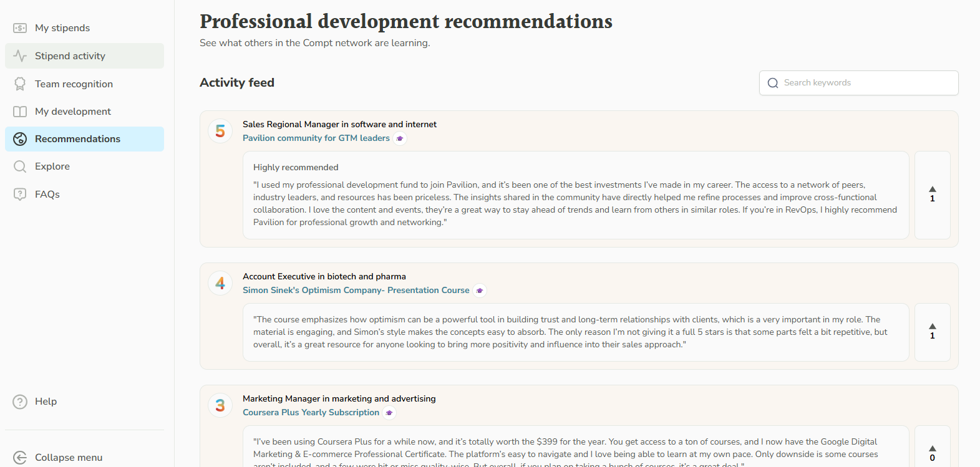Click 'Sales Regional Manager in software and internet'
Viewport: 980px width, 467px height.
(x=339, y=125)
